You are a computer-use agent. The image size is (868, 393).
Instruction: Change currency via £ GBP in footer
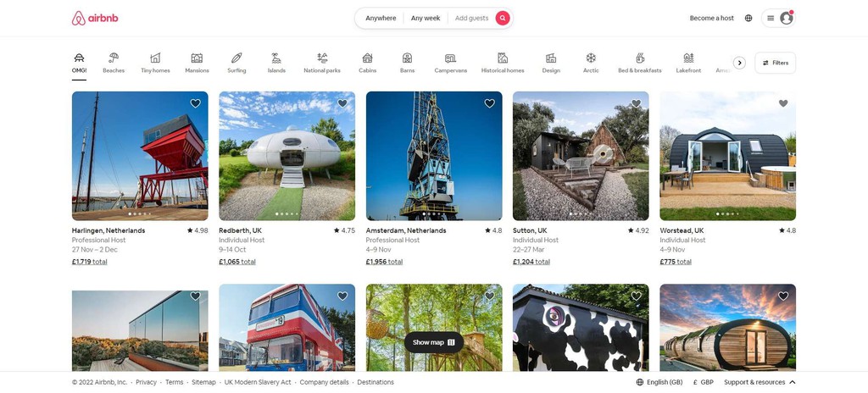[703, 383]
